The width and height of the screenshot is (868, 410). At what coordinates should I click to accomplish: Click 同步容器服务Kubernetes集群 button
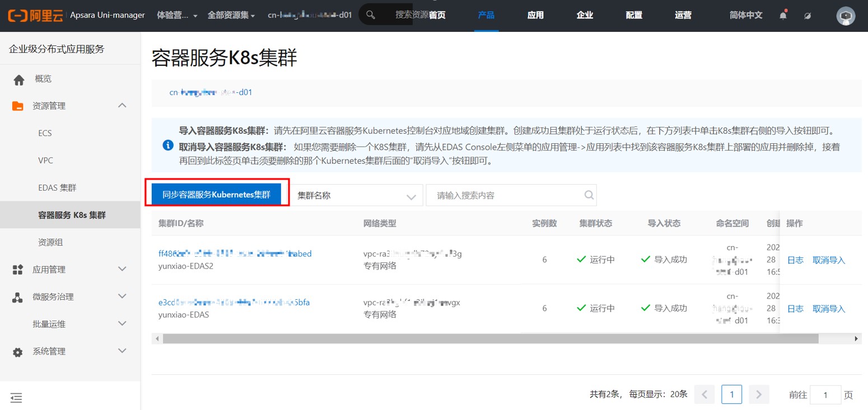point(216,195)
